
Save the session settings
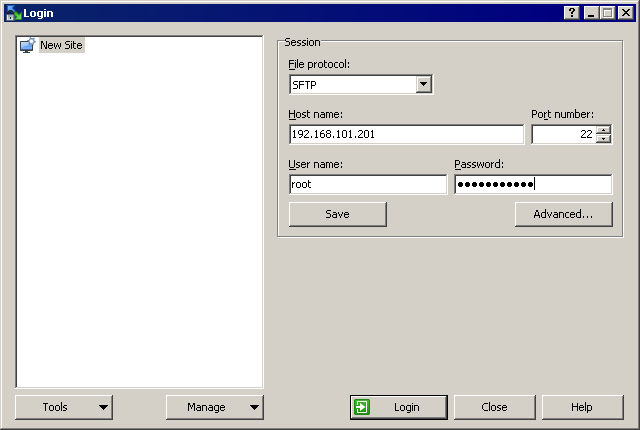338,214
